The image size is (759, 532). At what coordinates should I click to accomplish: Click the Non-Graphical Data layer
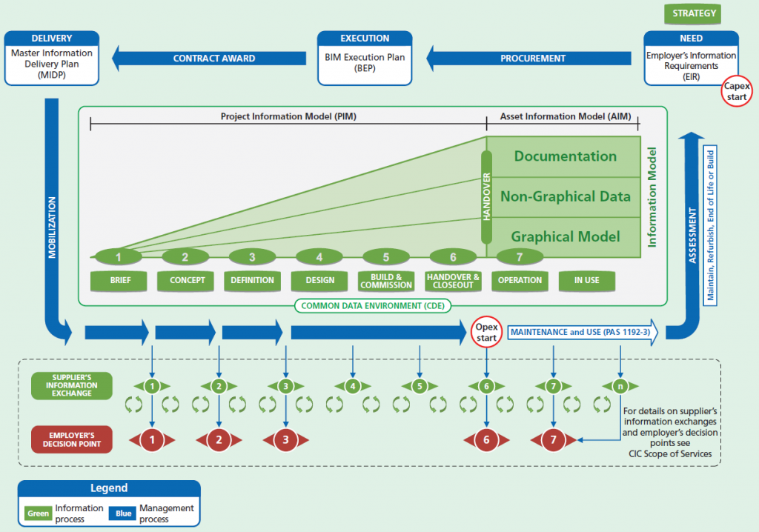click(x=565, y=196)
